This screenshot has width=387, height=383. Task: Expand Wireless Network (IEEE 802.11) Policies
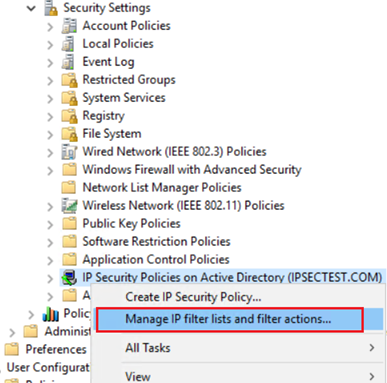coord(50,207)
